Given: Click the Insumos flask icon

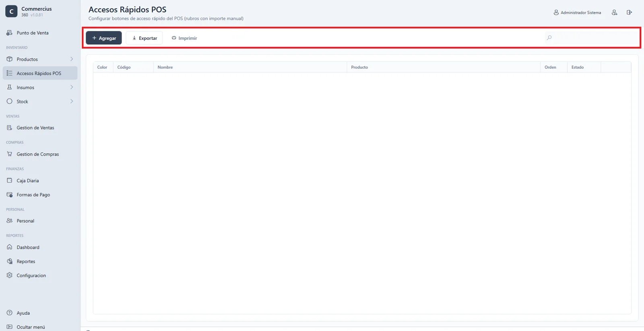Looking at the screenshot, I should click(x=10, y=87).
